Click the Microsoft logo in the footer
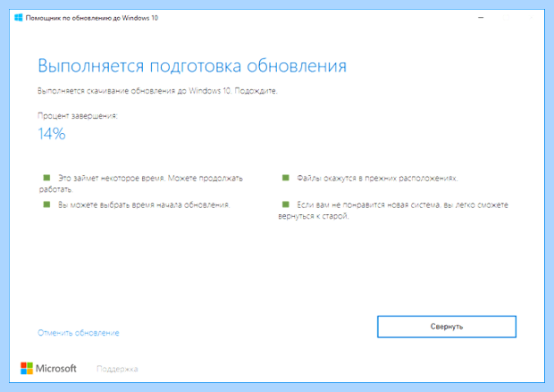The width and height of the screenshot is (554, 392). tap(48, 369)
